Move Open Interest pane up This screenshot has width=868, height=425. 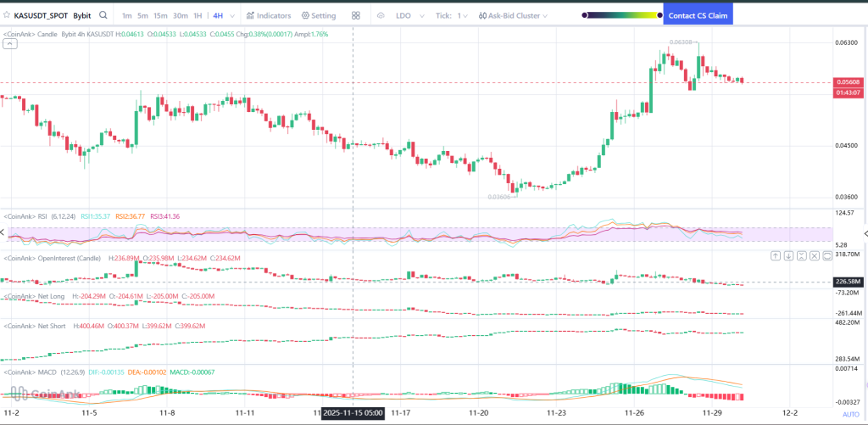775,255
